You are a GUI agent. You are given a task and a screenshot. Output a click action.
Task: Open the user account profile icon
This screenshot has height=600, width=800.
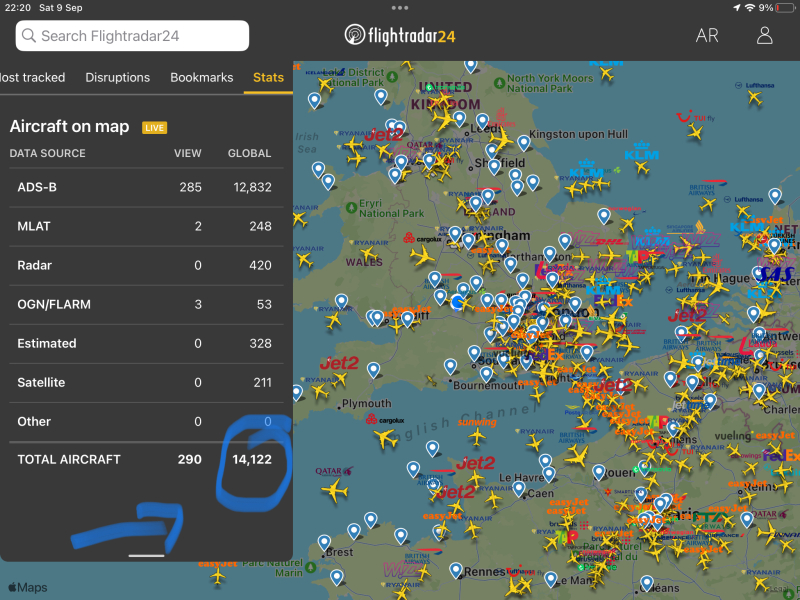click(x=764, y=36)
